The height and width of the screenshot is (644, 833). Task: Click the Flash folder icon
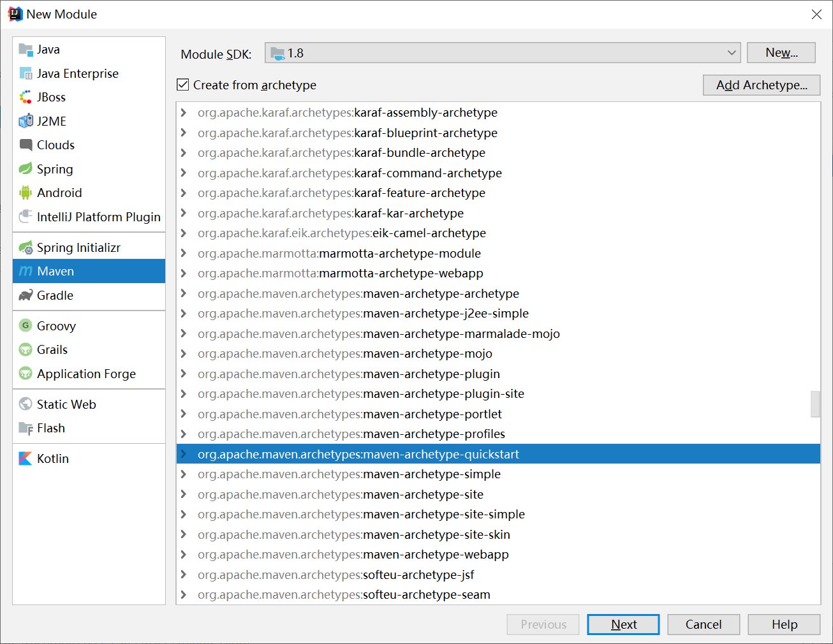pos(26,428)
